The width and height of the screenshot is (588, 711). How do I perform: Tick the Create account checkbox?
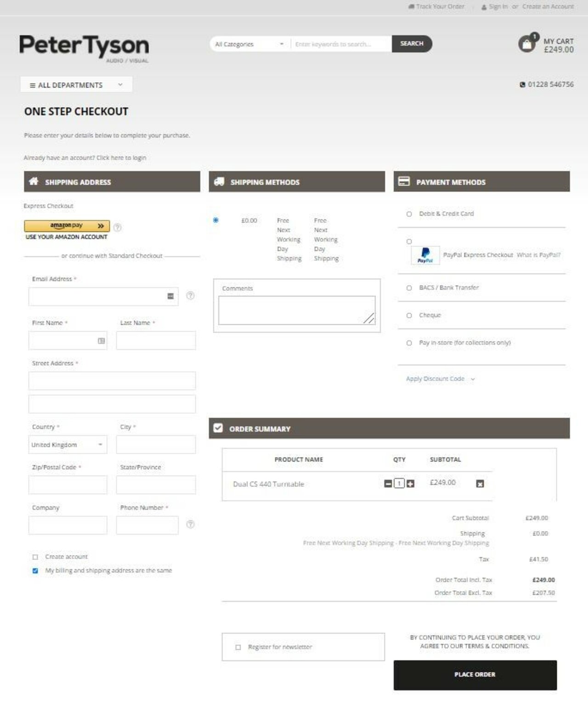click(x=35, y=557)
